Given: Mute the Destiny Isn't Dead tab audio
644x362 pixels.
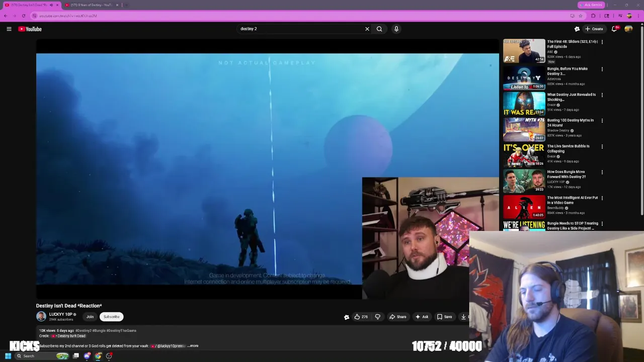Looking at the screenshot, I should coord(51,5).
